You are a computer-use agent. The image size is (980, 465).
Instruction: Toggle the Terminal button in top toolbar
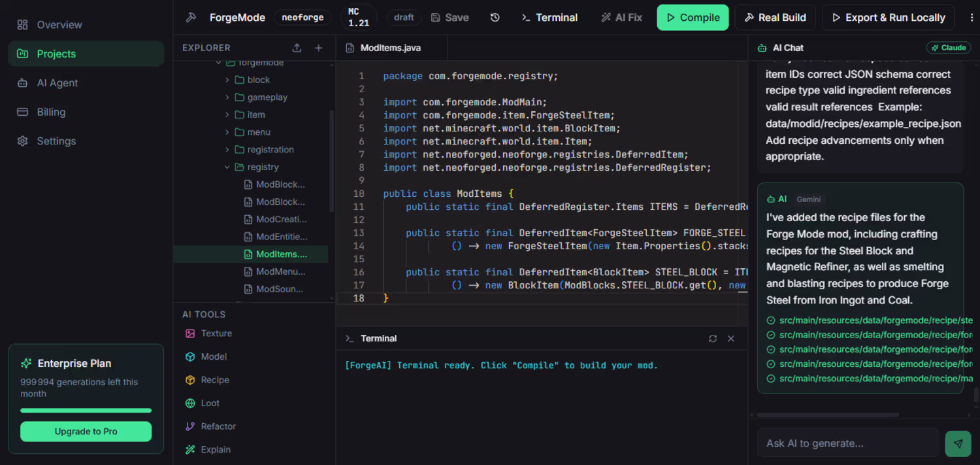coord(549,18)
